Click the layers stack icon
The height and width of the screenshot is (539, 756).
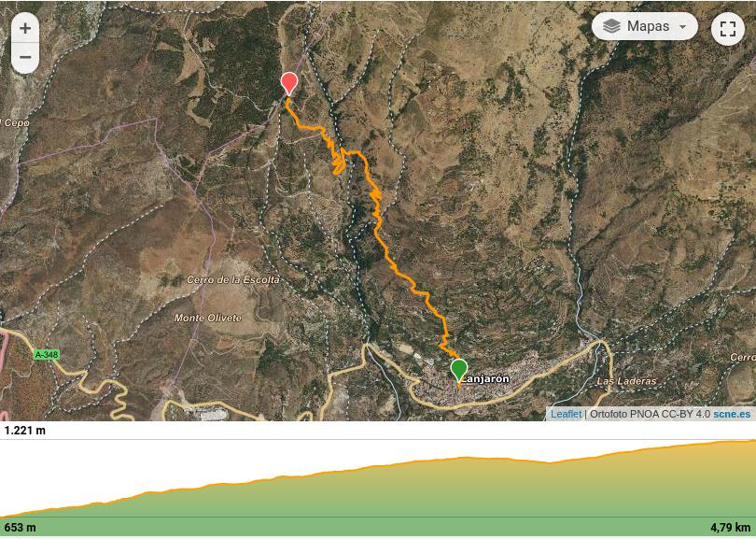611,26
